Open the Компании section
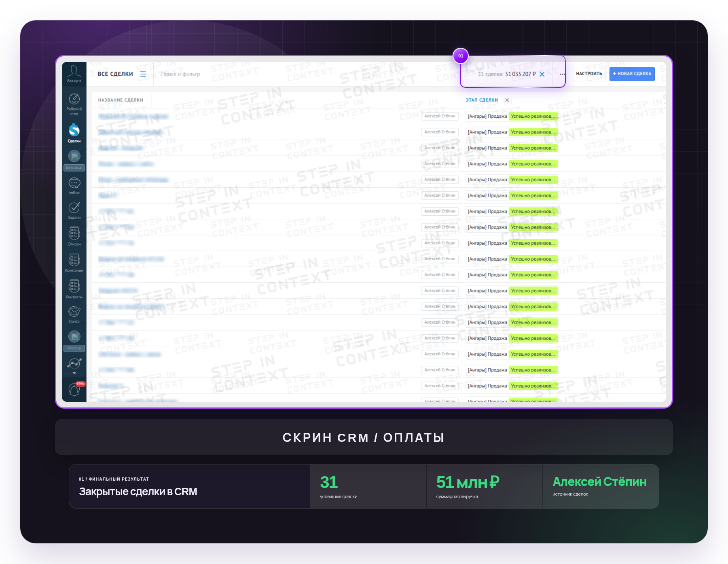The width and height of the screenshot is (728, 564). point(74,263)
